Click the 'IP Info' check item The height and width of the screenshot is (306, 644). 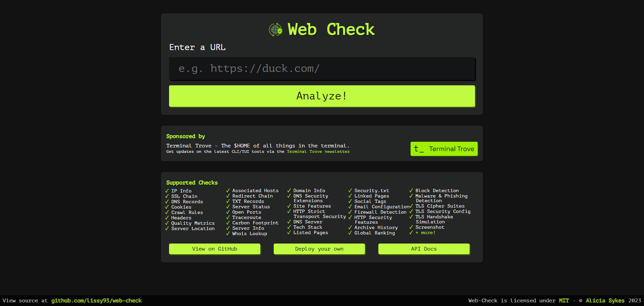[181, 191]
